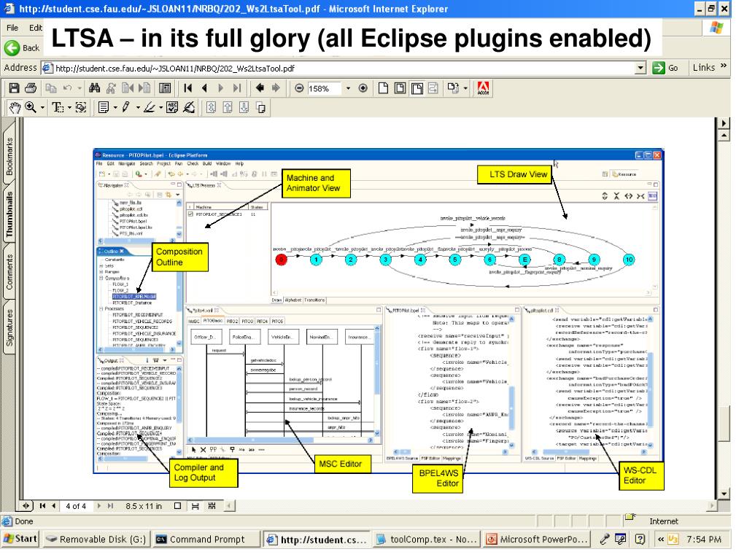The width and height of the screenshot is (747, 560).
Task: Save a copy of the PDF
Action: click(x=14, y=88)
